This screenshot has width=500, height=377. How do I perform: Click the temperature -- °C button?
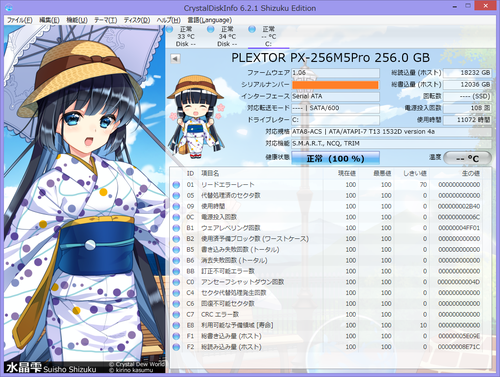[x=467, y=158]
